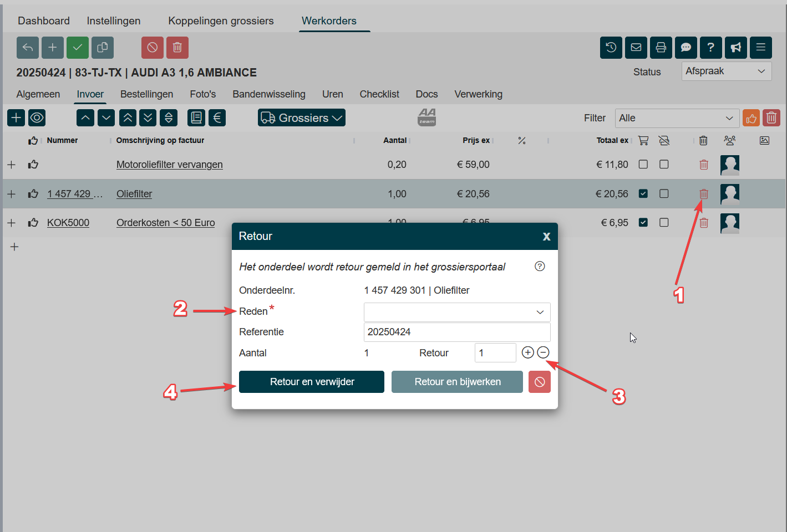The width and height of the screenshot is (787, 532).
Task: Open the chat bubble icon
Action: pyautogui.click(x=686, y=48)
